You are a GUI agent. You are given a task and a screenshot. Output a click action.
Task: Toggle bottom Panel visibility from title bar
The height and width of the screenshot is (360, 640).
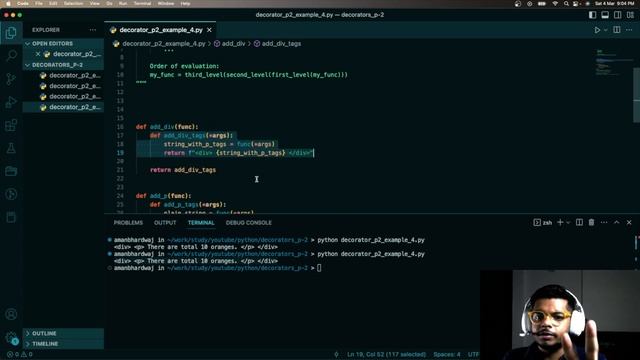pyautogui.click(x=605, y=15)
